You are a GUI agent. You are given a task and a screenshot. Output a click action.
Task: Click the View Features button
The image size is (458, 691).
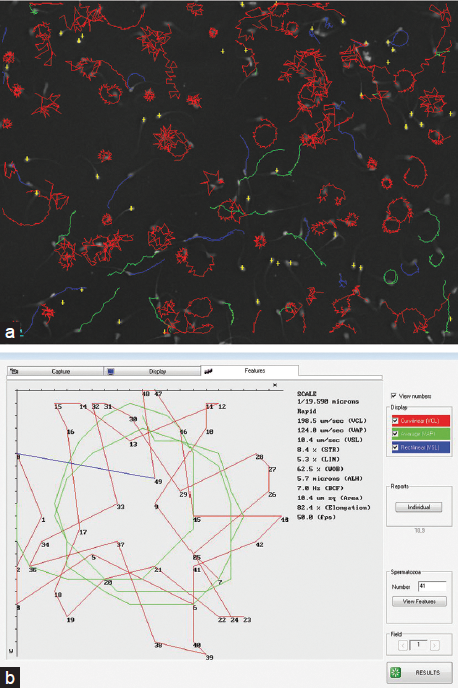[419, 602]
